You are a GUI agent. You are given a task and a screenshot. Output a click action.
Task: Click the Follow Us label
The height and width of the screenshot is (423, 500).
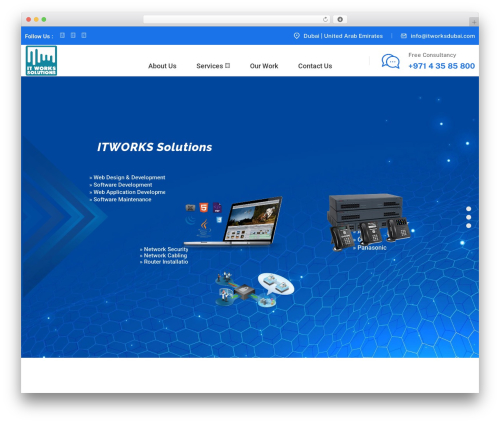pyautogui.click(x=39, y=36)
